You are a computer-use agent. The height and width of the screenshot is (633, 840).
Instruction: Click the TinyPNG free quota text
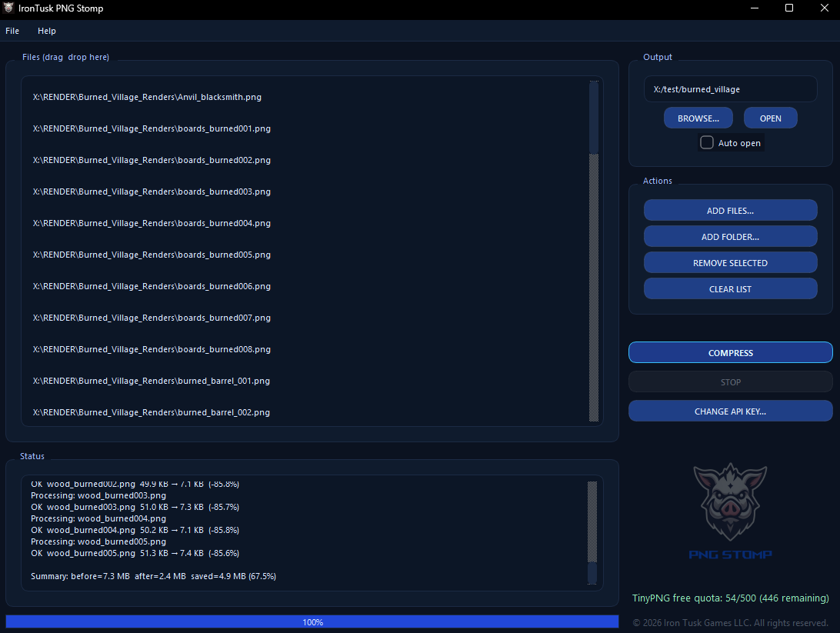tap(730, 598)
